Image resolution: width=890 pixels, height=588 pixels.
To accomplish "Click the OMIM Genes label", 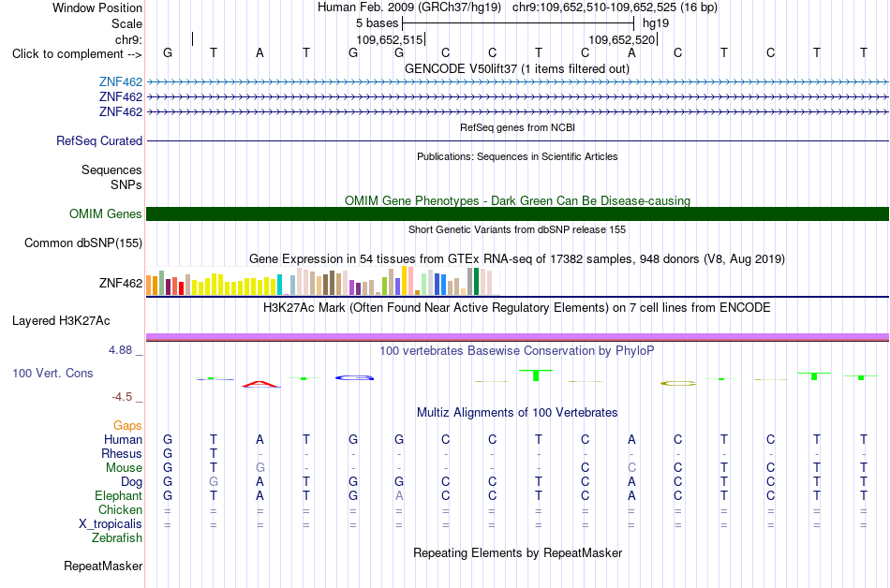I will [x=106, y=213].
